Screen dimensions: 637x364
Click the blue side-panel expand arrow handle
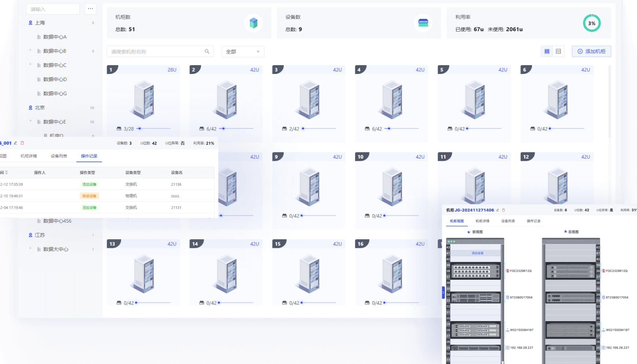tap(443, 293)
